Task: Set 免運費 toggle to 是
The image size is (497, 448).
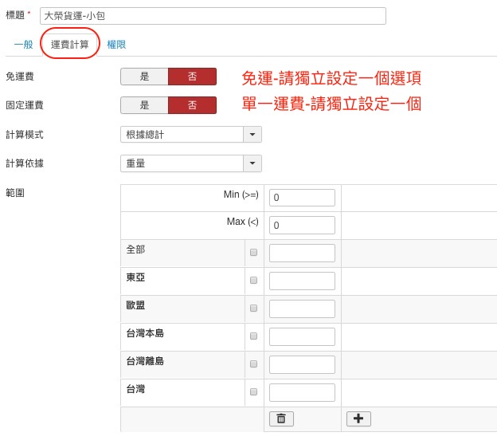Action: (144, 77)
